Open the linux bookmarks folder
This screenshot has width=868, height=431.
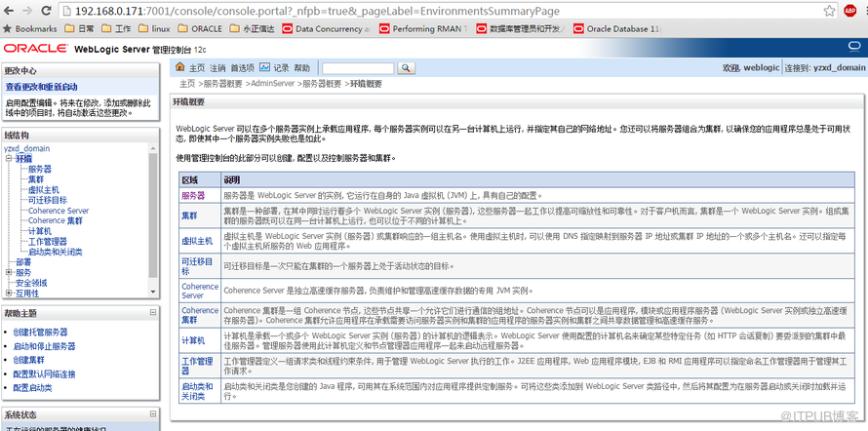click(154, 29)
